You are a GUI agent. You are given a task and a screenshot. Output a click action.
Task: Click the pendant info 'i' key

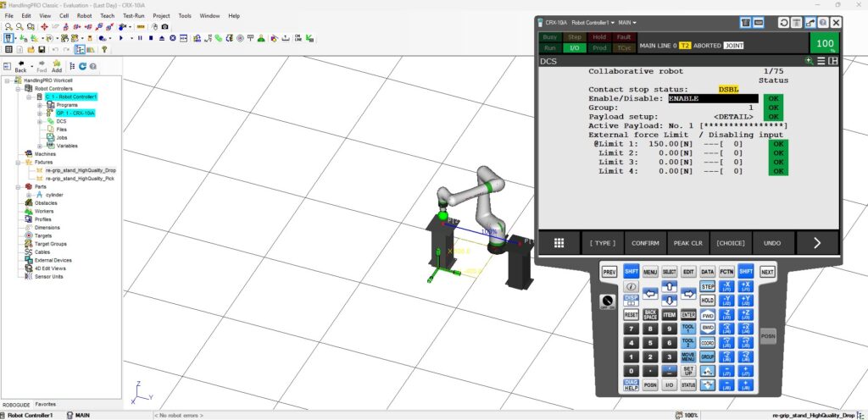coord(631,287)
